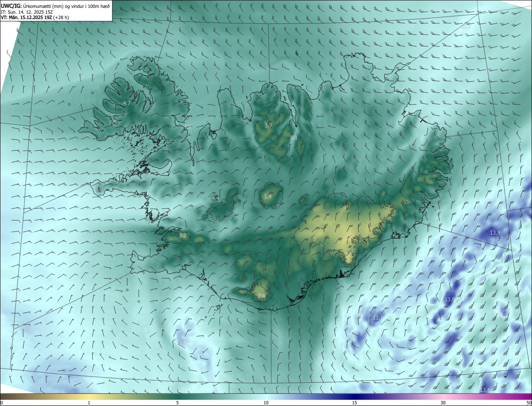Click the 3.4 value on the central glacier
This screenshot has width=532, height=406.
click(x=268, y=196)
